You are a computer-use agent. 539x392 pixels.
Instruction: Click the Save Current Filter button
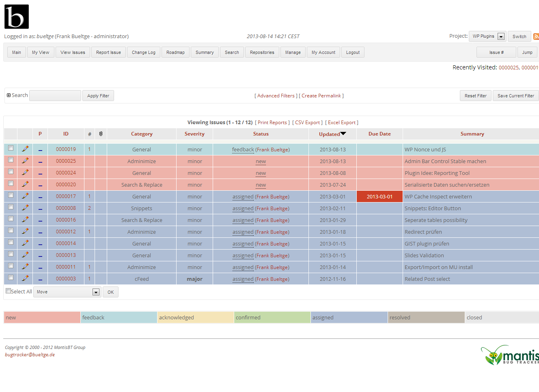point(516,96)
